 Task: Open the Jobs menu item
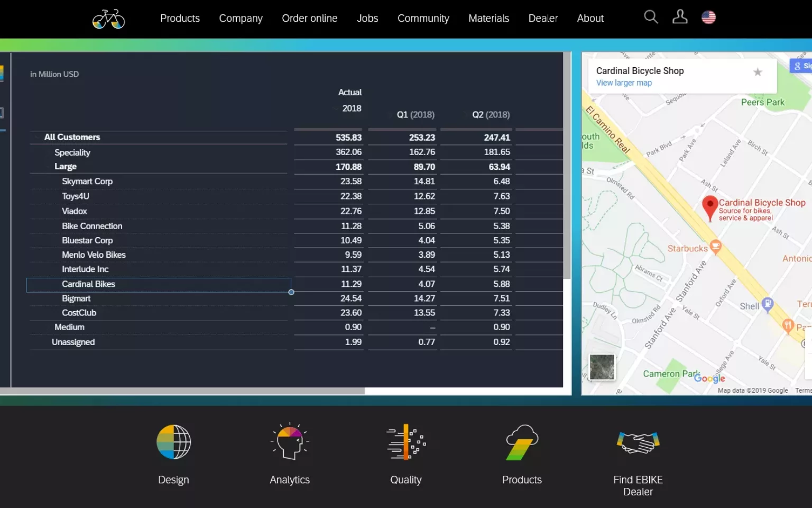point(367,18)
